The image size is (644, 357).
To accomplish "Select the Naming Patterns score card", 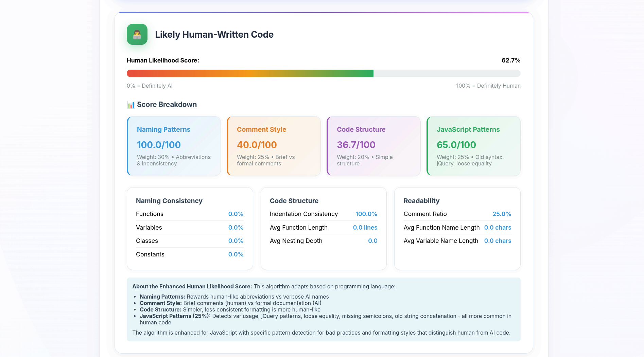I will [x=174, y=146].
